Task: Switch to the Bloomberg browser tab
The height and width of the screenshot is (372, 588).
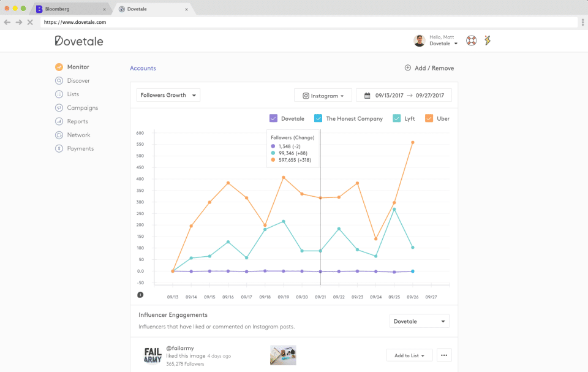Action: pyautogui.click(x=67, y=9)
